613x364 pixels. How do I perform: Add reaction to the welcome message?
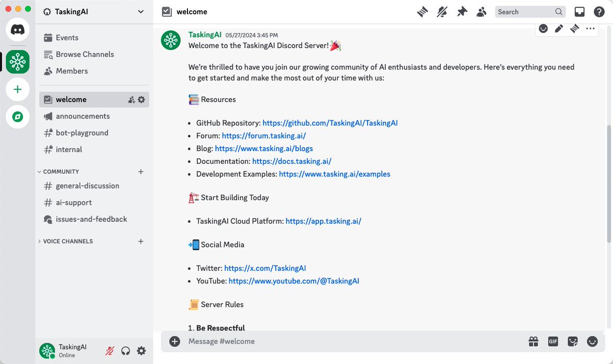[544, 29]
